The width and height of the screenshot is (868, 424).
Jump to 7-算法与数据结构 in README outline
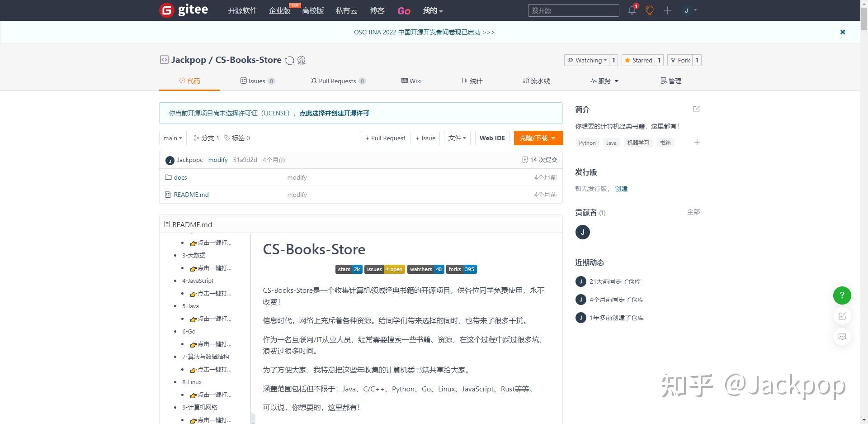(206, 357)
